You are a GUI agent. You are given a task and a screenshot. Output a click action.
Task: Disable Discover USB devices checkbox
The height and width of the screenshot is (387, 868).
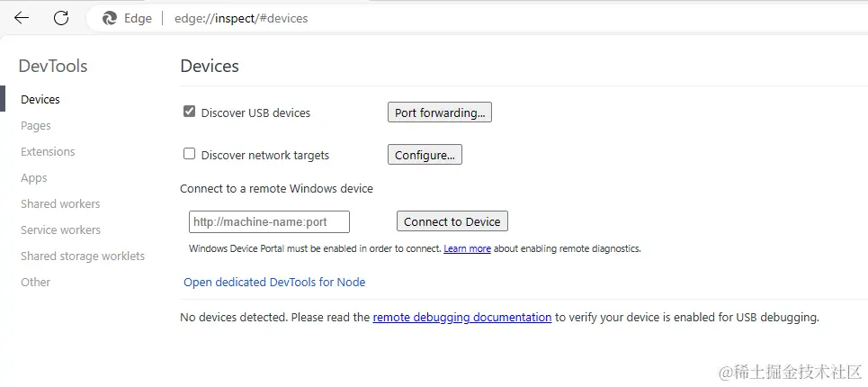point(189,112)
